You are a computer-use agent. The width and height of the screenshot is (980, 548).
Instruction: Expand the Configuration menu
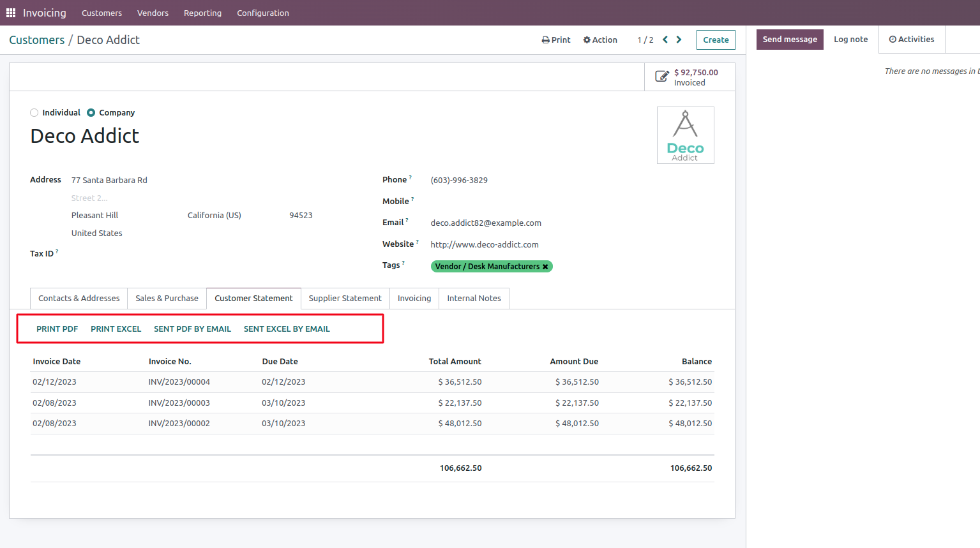(262, 13)
